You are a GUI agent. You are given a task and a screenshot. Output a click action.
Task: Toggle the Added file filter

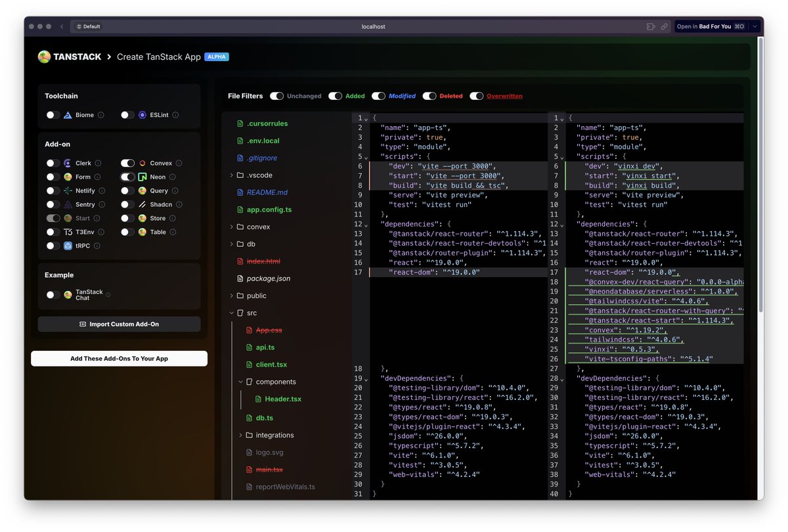[336, 96]
